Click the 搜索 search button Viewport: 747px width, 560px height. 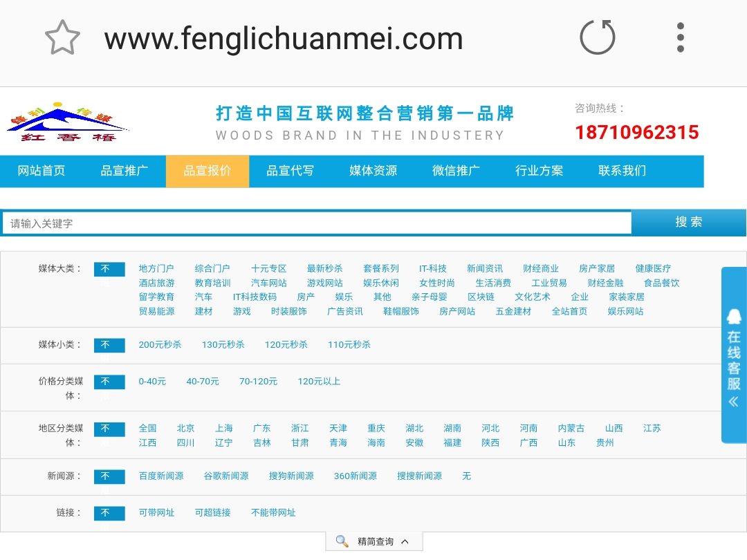[x=690, y=223]
